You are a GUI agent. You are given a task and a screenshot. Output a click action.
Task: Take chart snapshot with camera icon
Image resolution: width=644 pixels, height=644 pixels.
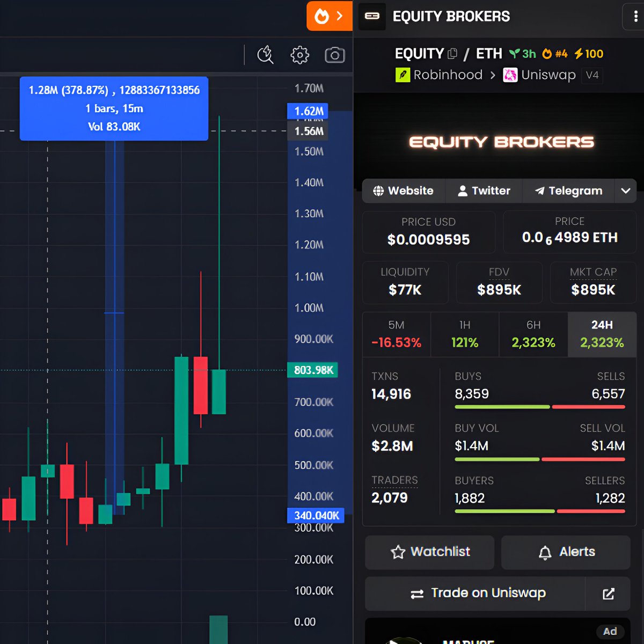click(335, 55)
